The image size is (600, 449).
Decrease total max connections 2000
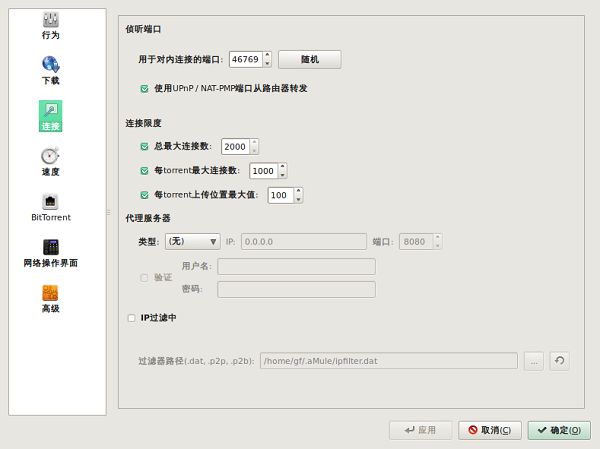tap(254, 151)
